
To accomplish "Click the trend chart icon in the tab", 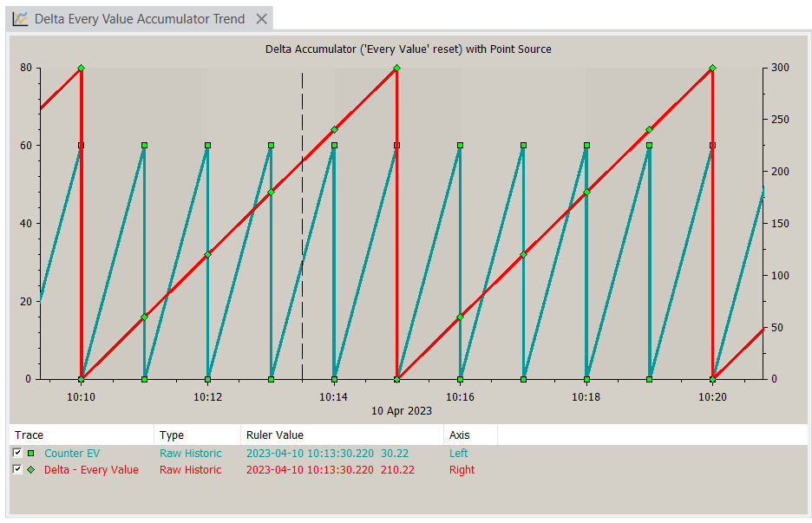I will 20,18.
